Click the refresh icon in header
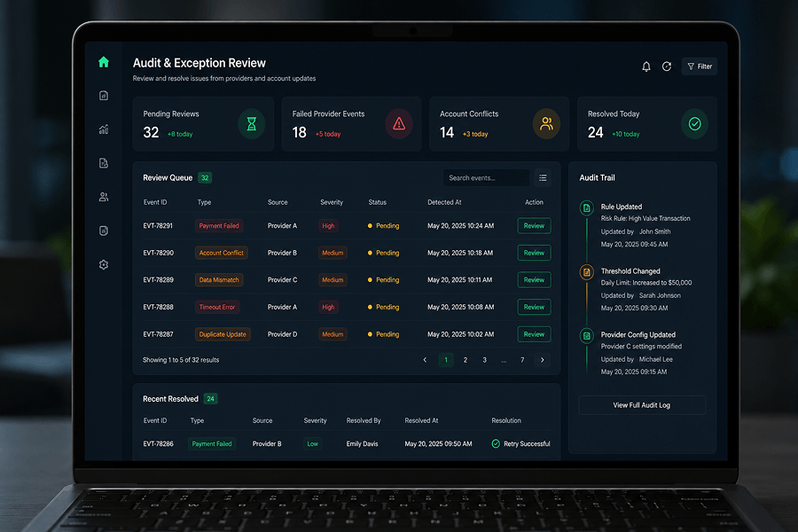The image size is (798, 532). pyautogui.click(x=667, y=66)
